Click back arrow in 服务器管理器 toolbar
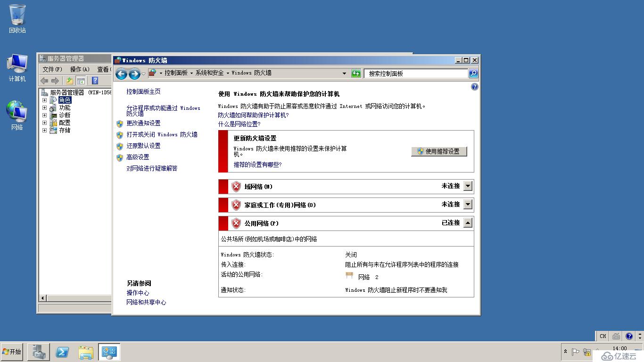This screenshot has width=644, height=362. pyautogui.click(x=44, y=81)
